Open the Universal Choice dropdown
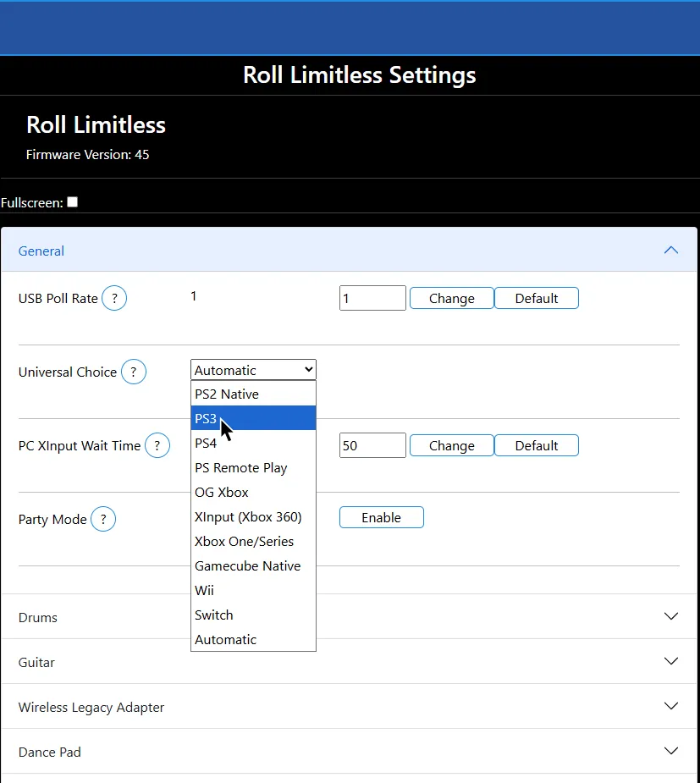 point(253,369)
